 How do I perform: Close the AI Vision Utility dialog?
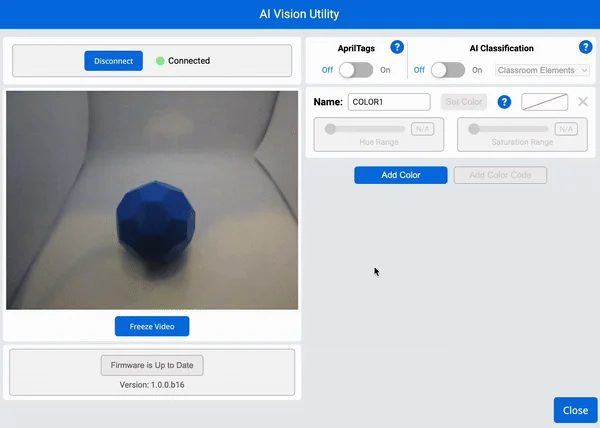[575, 410]
